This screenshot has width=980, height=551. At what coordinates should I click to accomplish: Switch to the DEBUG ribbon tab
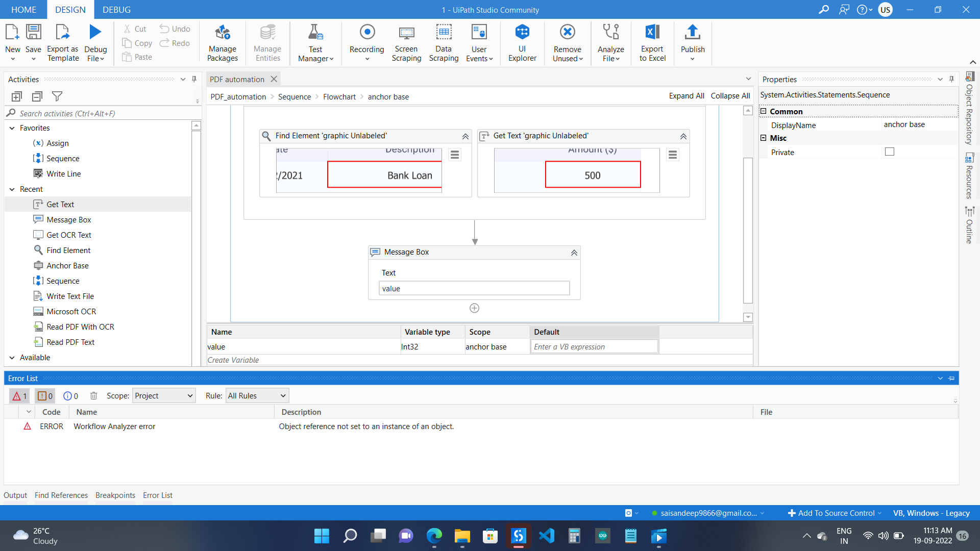tap(116, 9)
